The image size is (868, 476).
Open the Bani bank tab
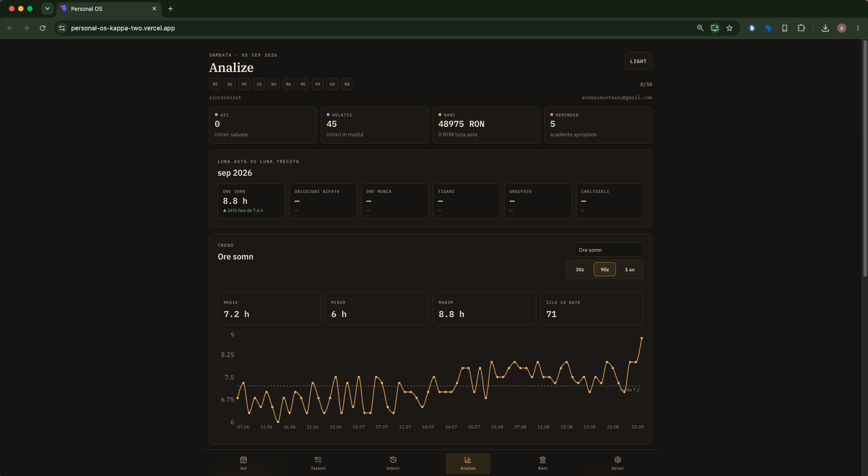(x=543, y=463)
